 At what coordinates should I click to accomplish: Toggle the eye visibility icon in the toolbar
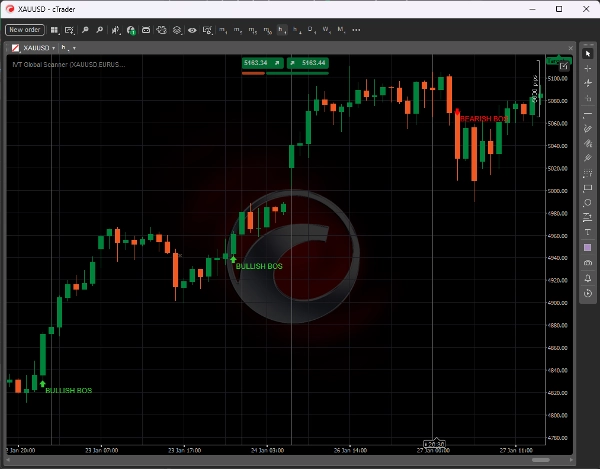[x=192, y=30]
